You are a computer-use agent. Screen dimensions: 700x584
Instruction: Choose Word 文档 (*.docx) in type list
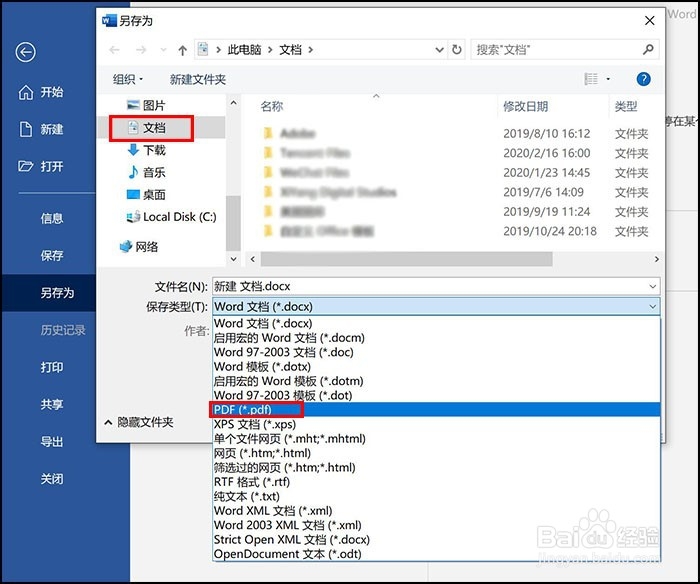point(436,323)
